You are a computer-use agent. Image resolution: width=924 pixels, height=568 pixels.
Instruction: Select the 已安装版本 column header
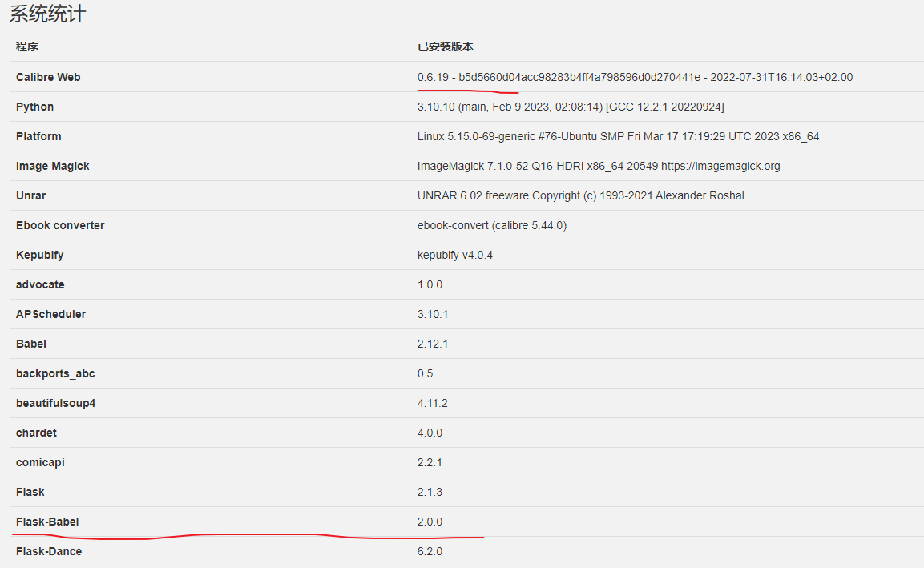tap(445, 46)
